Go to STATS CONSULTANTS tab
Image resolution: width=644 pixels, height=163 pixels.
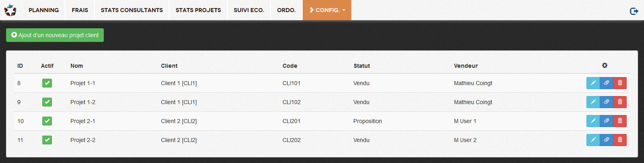click(132, 10)
